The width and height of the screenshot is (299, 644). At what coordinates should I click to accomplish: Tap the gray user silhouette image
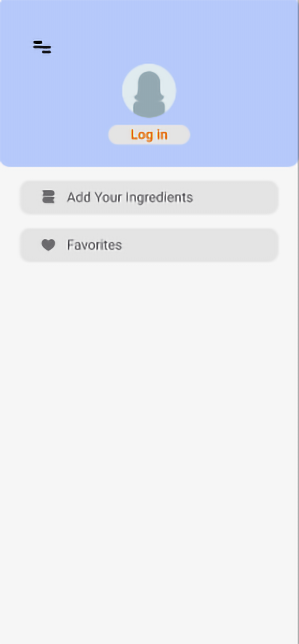coord(149,95)
